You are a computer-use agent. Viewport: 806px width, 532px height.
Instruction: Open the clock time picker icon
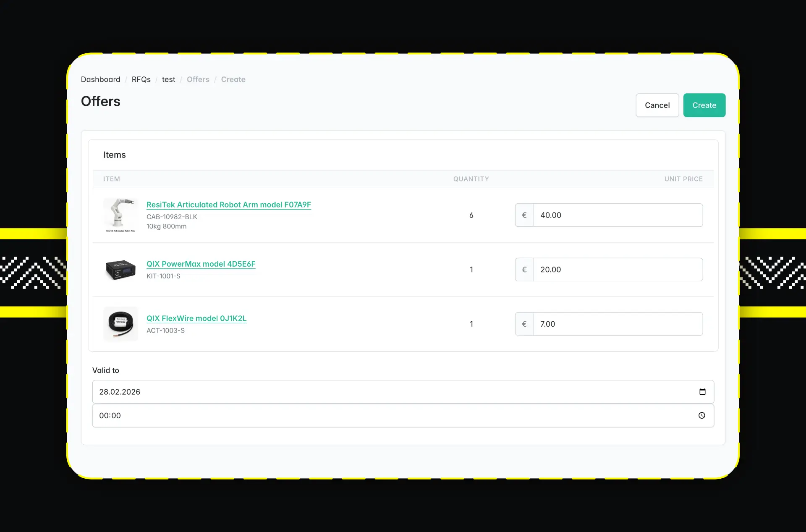point(702,415)
